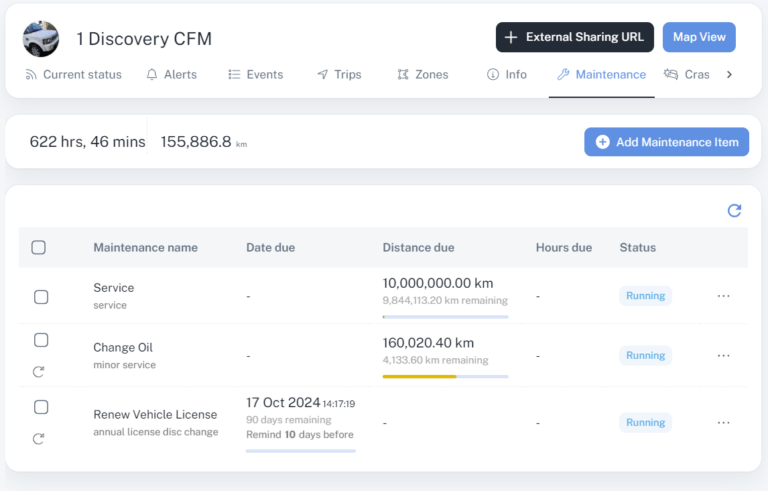Click the recurring icon under Renew Vehicle License checkbox

click(x=39, y=438)
